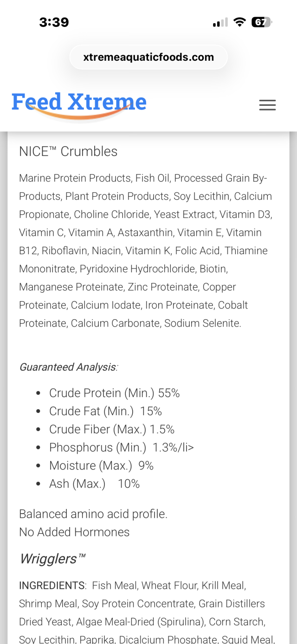Image resolution: width=297 pixels, height=644 pixels.
Task: Tap the Moisture 9% list item
Action: (x=101, y=465)
